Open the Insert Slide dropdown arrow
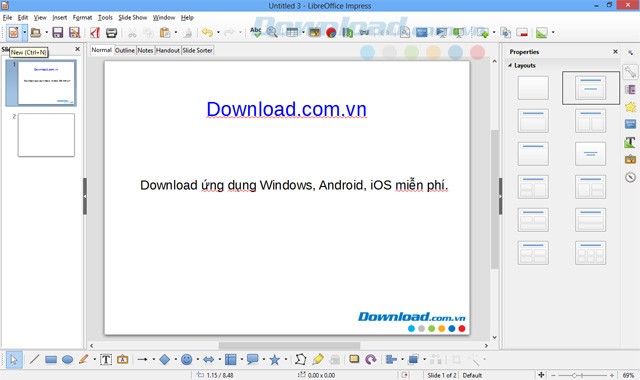640x380 pixels. click(x=493, y=32)
